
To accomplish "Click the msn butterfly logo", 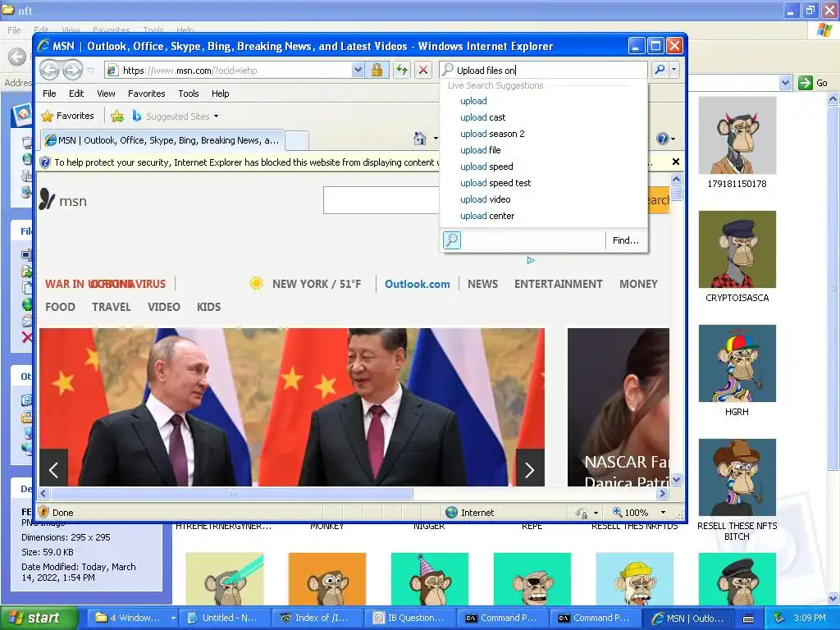I will [x=47, y=199].
